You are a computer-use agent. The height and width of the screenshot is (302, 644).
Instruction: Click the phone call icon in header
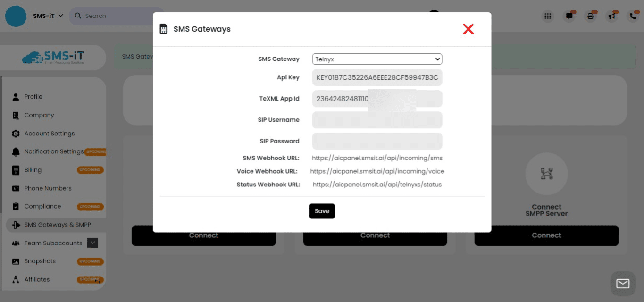(x=633, y=16)
